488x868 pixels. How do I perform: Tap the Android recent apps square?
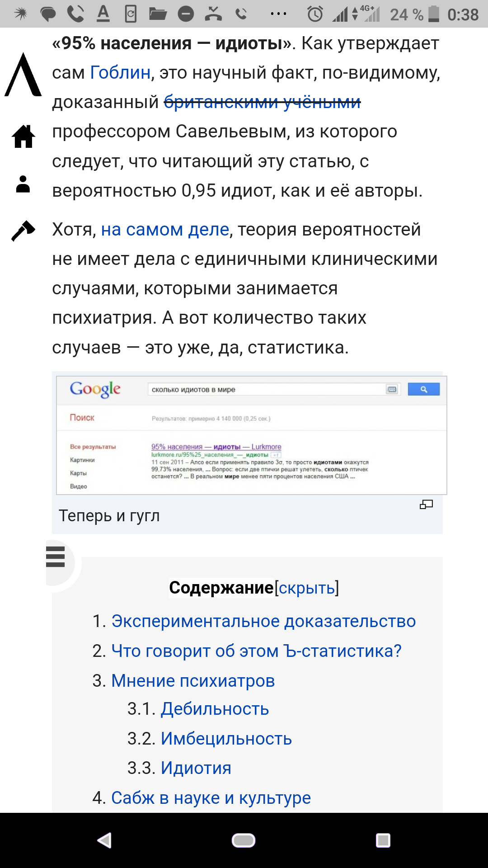(383, 840)
